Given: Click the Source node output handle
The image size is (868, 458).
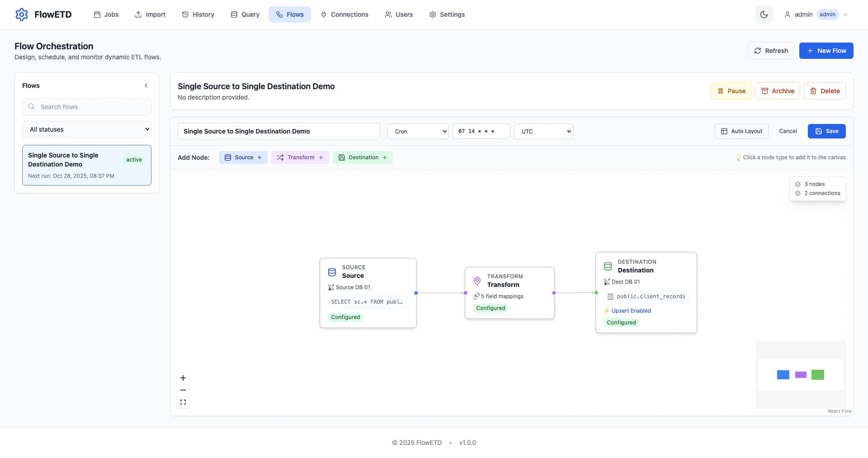Looking at the screenshot, I should point(416,293).
